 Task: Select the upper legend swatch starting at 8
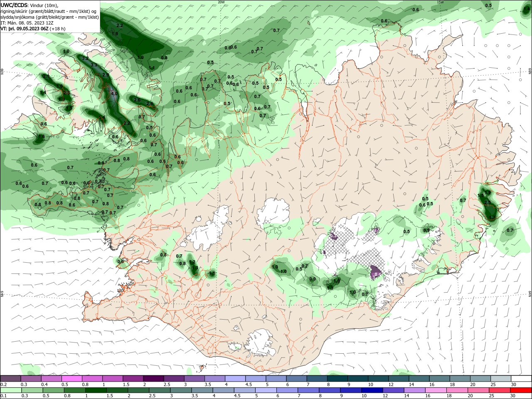pos(337,379)
